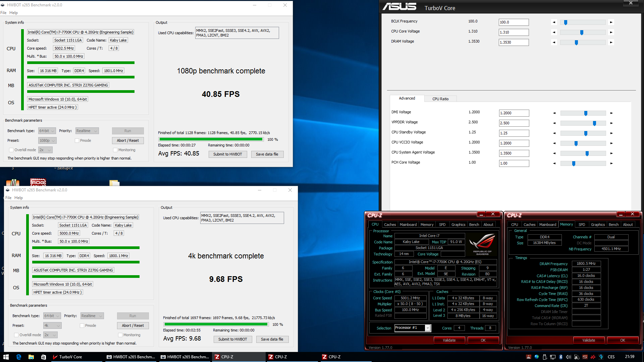
Task: Decrease CPU Standby Voltage with left arrow
Action: click(x=554, y=133)
